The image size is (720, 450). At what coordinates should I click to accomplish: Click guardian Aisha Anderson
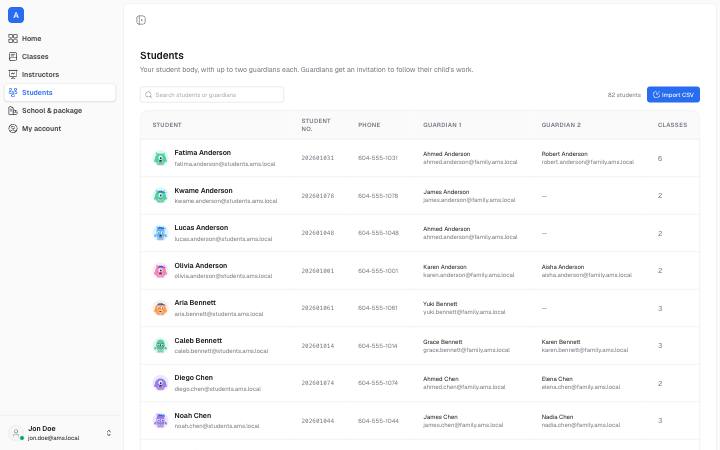click(x=562, y=267)
